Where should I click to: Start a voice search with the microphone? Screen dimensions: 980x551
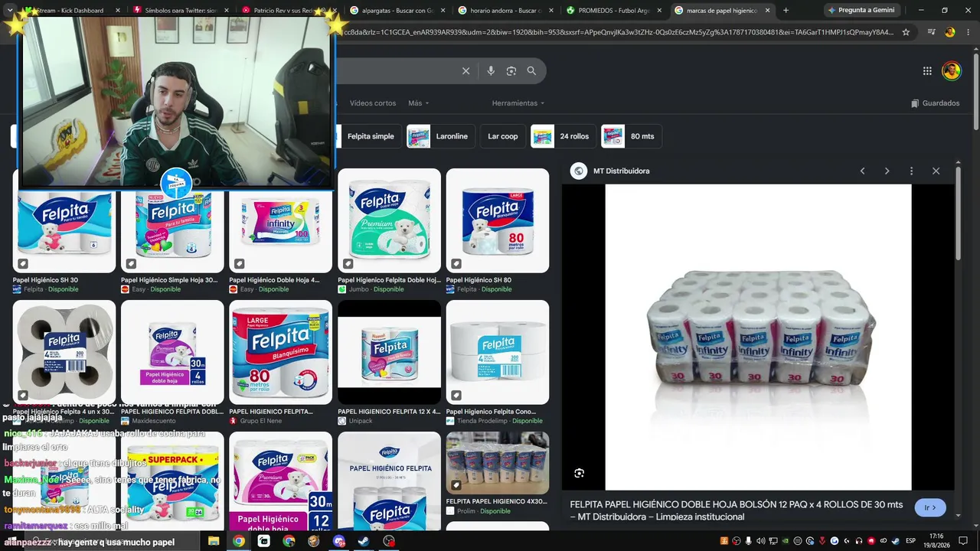(x=491, y=71)
